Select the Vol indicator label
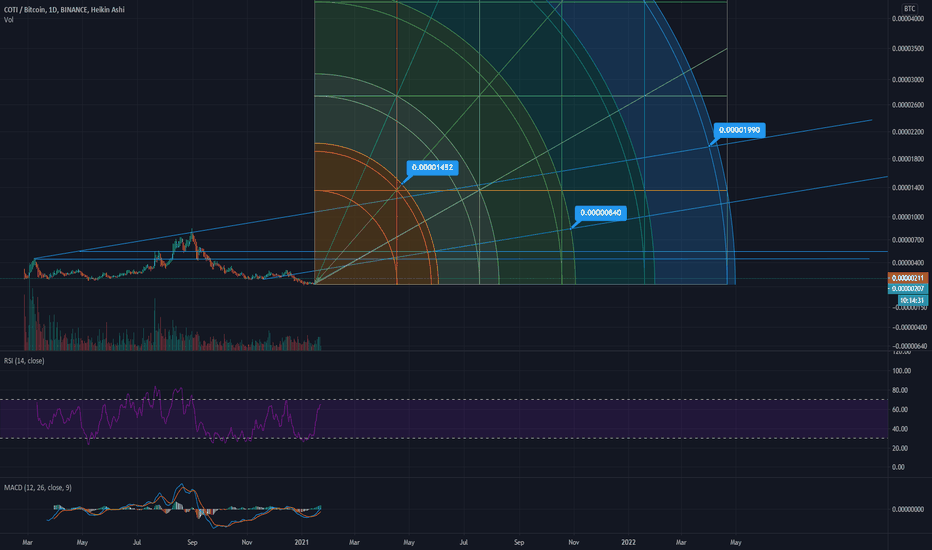932x550 pixels. [8, 20]
